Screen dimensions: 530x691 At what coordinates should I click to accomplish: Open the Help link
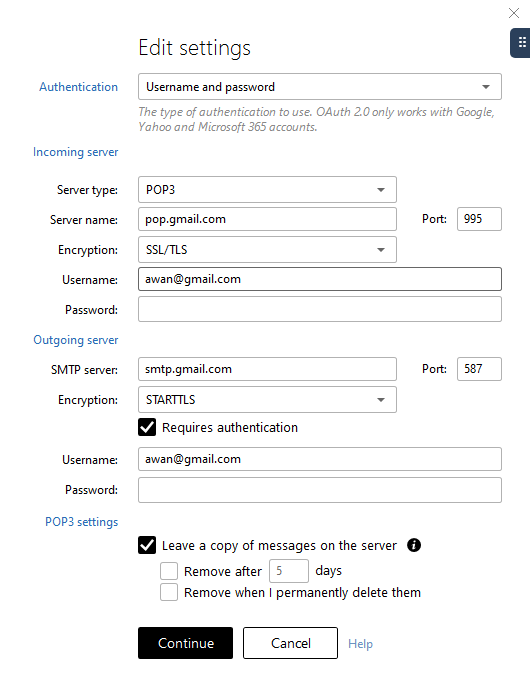[x=360, y=644]
